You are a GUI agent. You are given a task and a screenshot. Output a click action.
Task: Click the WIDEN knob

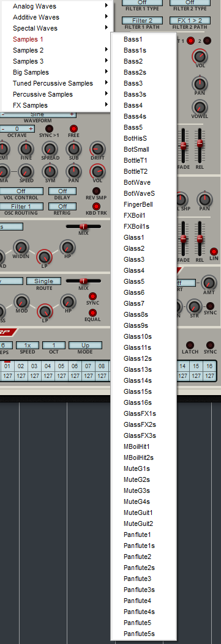(x=21, y=247)
